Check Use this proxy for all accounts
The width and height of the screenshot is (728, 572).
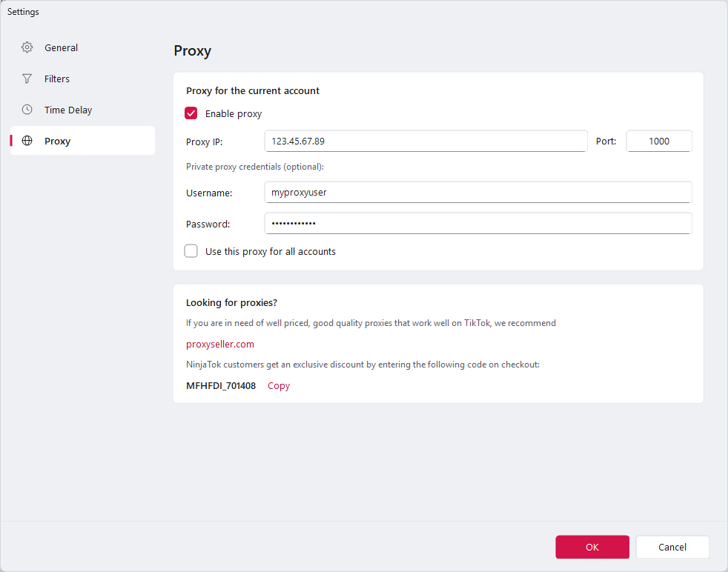[191, 251]
